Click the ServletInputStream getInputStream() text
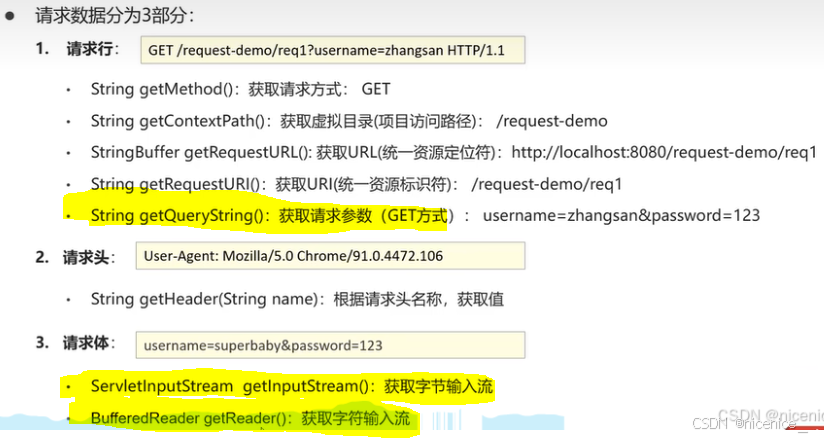This screenshot has width=824, height=439. [x=230, y=386]
